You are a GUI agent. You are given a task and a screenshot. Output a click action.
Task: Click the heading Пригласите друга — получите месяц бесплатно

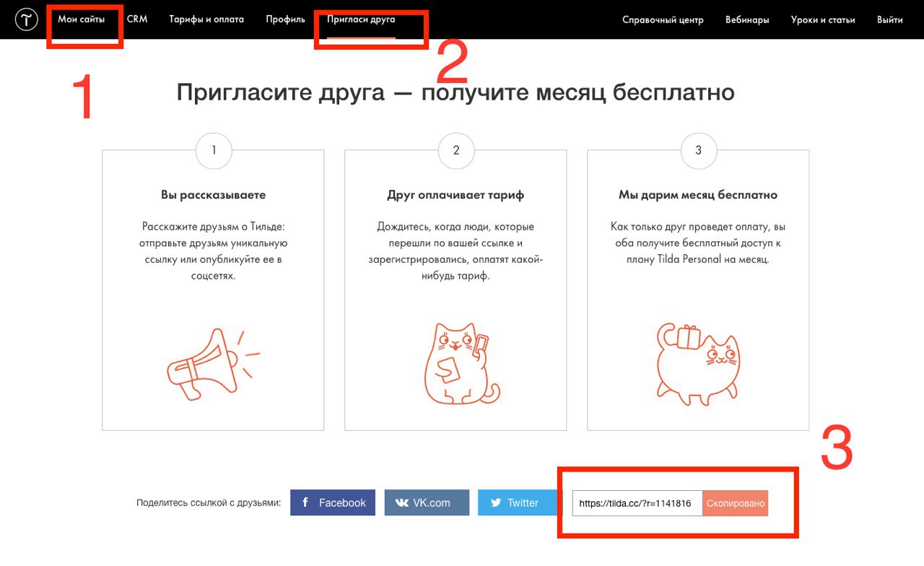[x=456, y=92]
